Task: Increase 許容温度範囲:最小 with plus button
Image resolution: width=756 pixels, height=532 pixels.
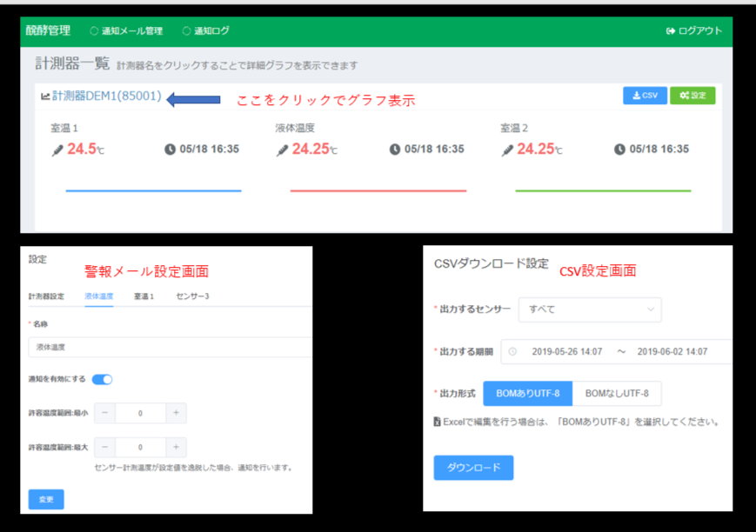Action: coord(176,414)
